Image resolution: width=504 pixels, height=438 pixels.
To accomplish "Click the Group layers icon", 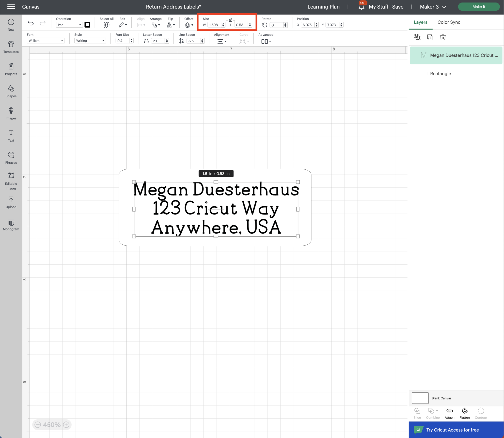I will point(417,37).
